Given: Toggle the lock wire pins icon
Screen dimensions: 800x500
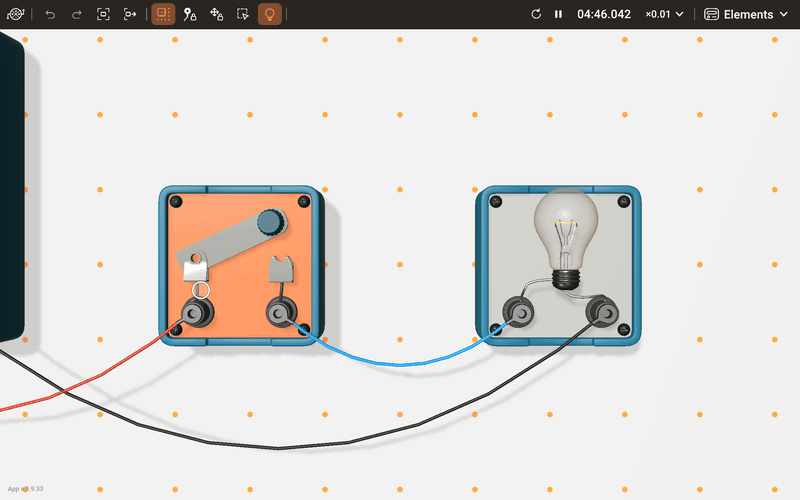Looking at the screenshot, I should point(190,14).
